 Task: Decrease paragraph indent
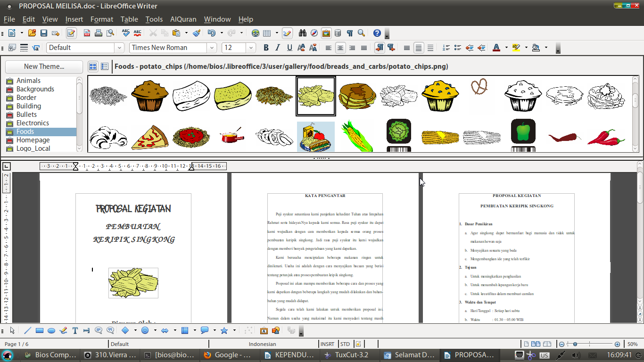470,48
